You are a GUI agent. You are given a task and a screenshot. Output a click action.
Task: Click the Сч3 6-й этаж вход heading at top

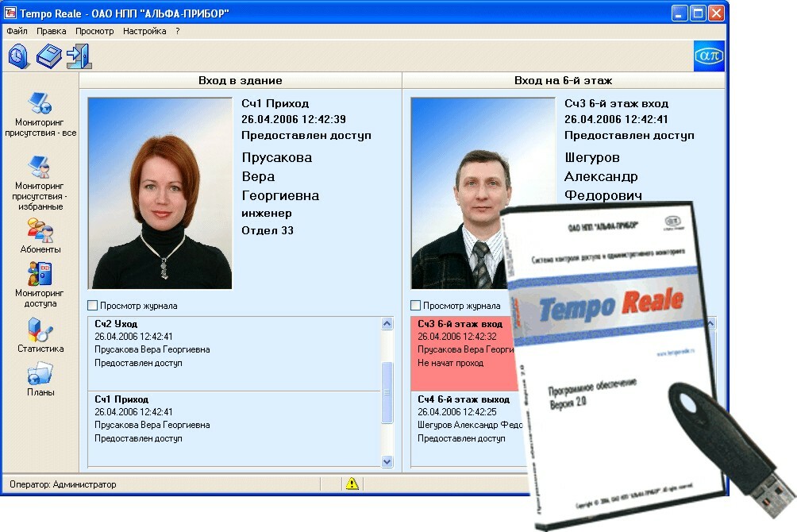[x=617, y=103]
